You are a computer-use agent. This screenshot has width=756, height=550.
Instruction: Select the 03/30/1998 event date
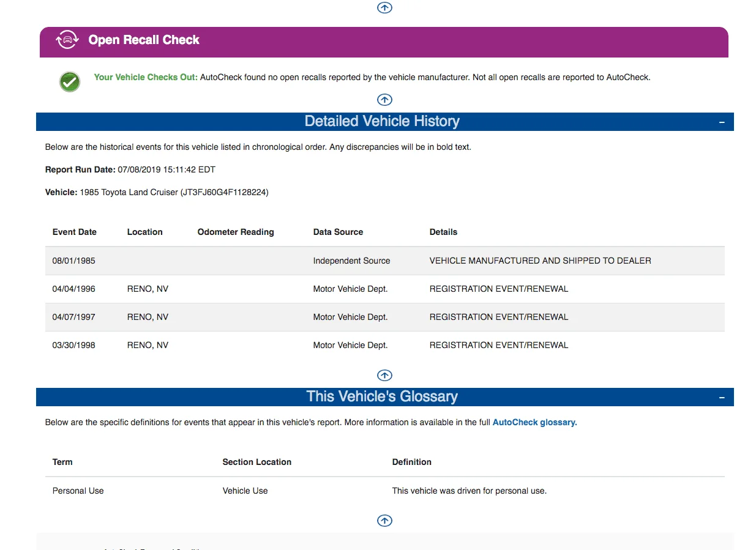pyautogui.click(x=74, y=345)
